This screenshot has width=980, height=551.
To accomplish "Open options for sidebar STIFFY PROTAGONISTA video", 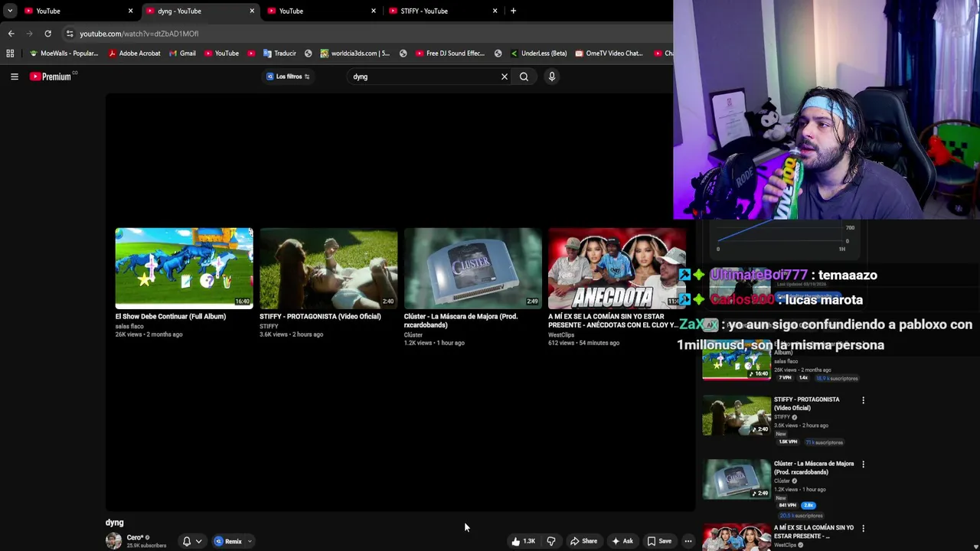I will pyautogui.click(x=863, y=400).
